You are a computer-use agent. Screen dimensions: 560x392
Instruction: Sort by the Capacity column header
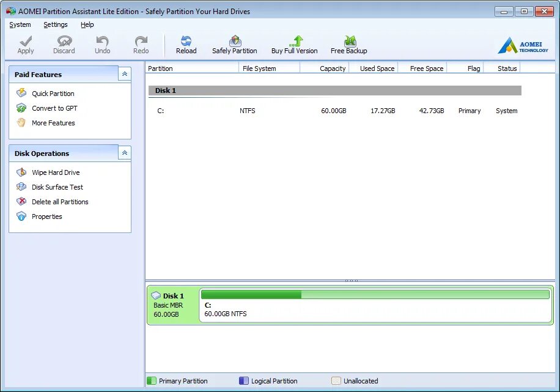tap(325, 68)
